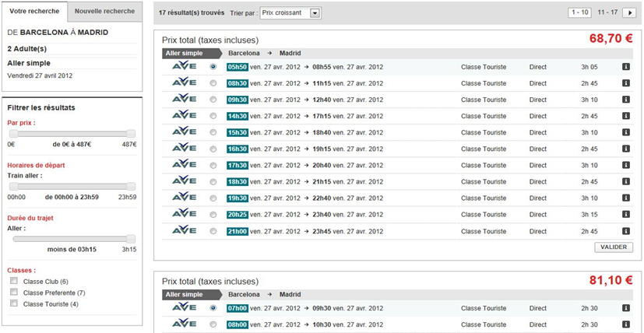Click info icon for the 05h50 train
Screen dimensions: 644x333
625,67
